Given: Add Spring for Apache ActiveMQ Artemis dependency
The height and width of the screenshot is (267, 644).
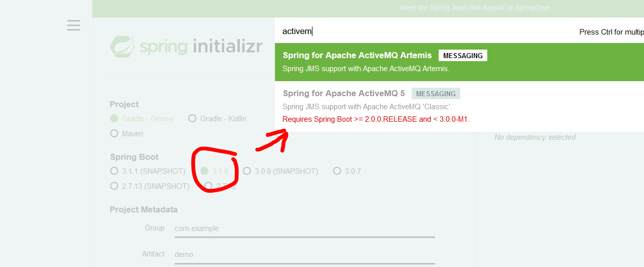Looking at the screenshot, I should coord(459,62).
